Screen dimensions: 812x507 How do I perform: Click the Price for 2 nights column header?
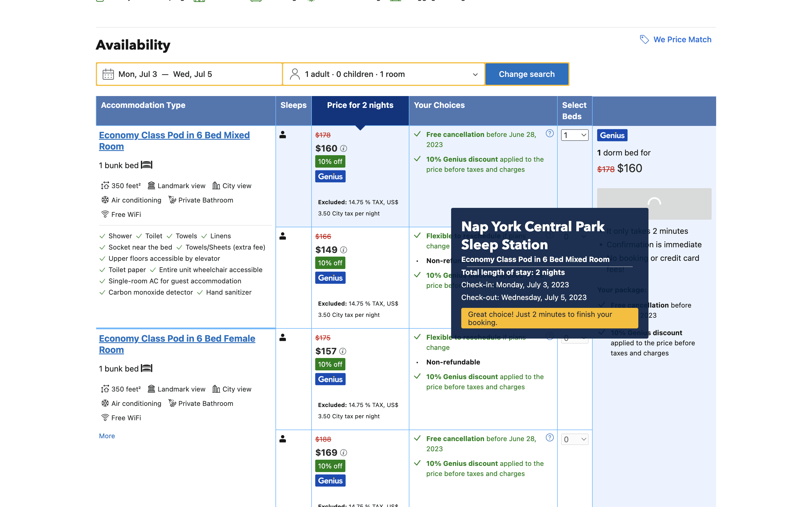[360, 105]
